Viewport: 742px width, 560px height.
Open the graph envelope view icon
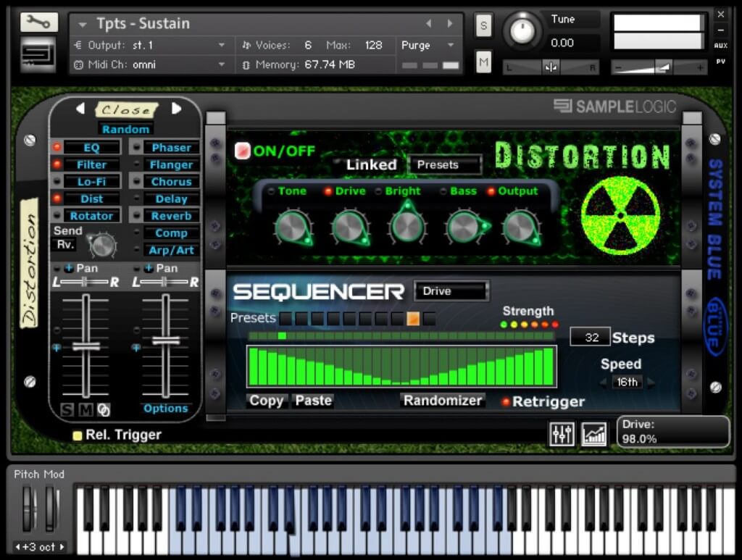click(x=593, y=433)
